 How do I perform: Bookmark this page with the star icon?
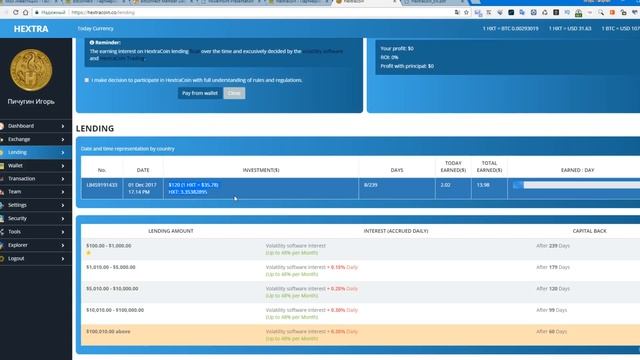(x=466, y=13)
